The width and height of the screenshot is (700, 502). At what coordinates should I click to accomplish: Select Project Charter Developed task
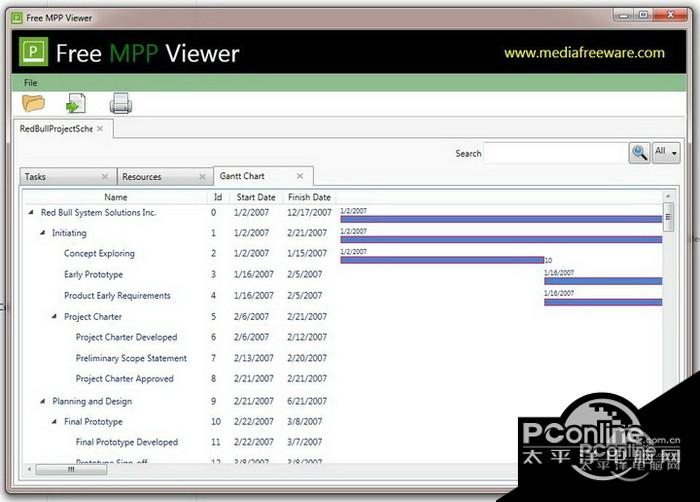(126, 337)
